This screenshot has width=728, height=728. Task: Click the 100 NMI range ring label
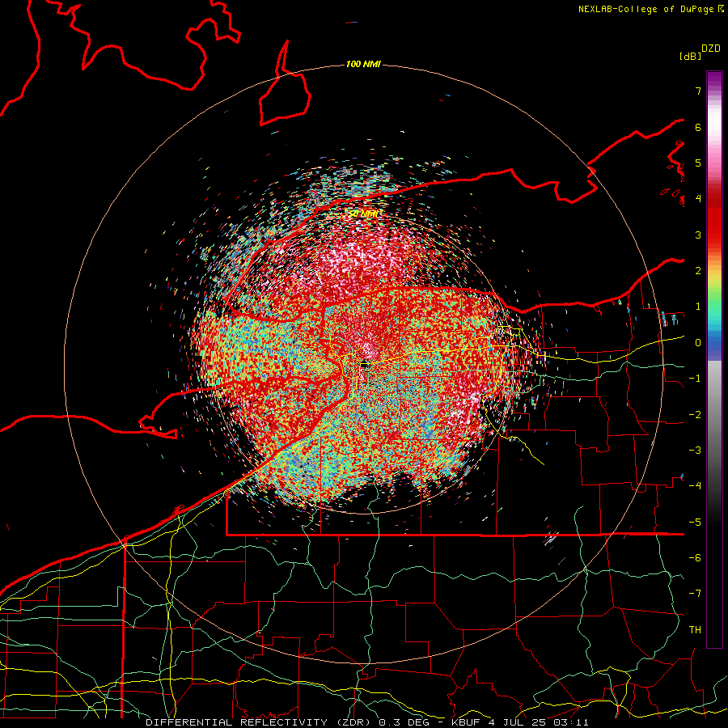pos(363,64)
